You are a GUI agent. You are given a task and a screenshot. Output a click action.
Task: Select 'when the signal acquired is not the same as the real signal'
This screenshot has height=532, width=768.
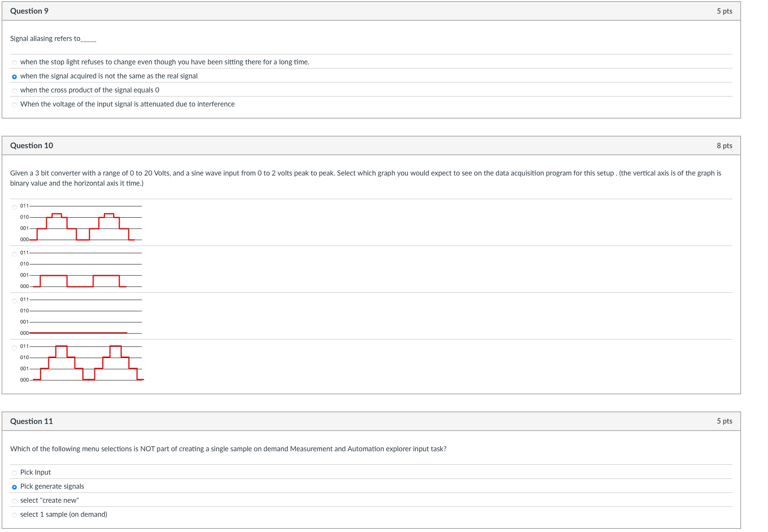point(14,76)
